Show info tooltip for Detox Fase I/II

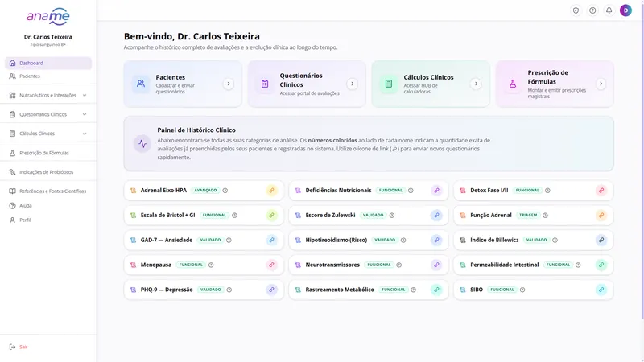[x=547, y=191]
